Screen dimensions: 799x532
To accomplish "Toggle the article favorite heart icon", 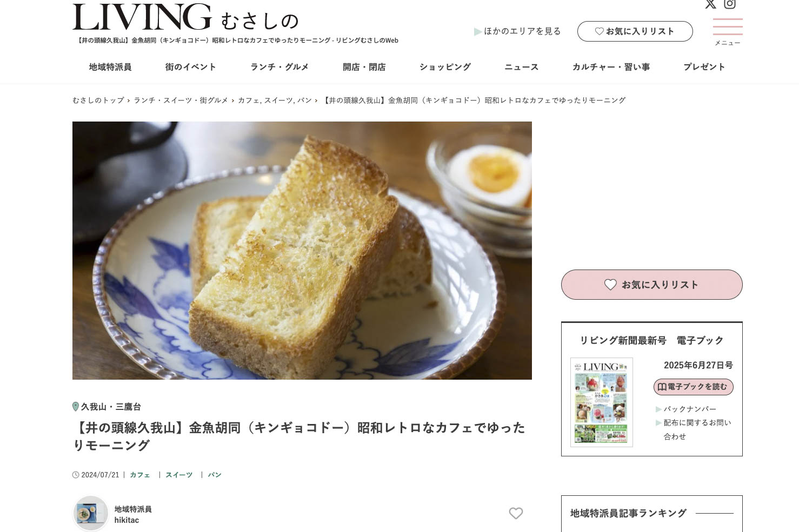I will (x=516, y=513).
